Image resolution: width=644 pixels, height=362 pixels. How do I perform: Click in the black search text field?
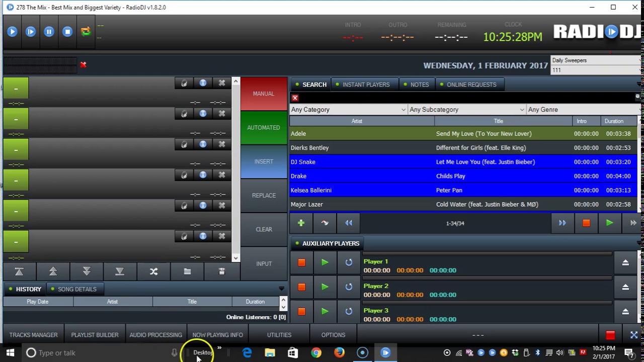coord(466,98)
